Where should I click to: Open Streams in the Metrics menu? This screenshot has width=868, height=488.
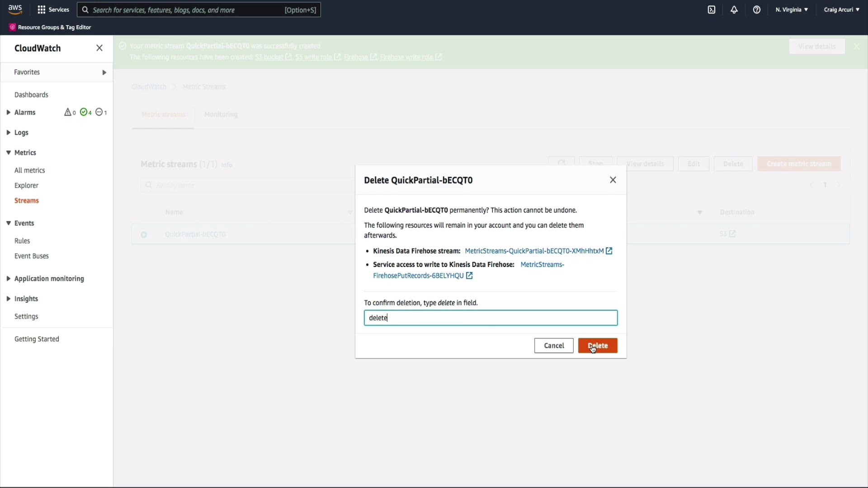pyautogui.click(x=26, y=201)
